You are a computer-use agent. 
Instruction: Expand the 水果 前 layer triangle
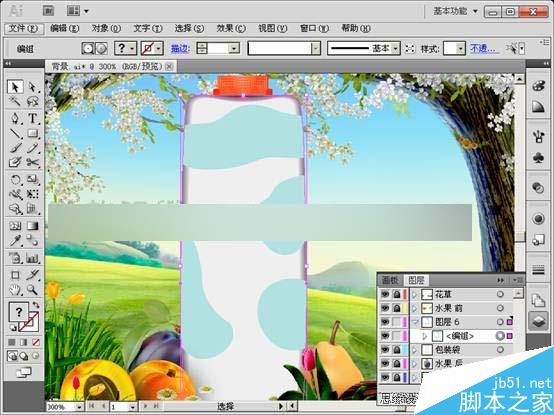[x=414, y=308]
